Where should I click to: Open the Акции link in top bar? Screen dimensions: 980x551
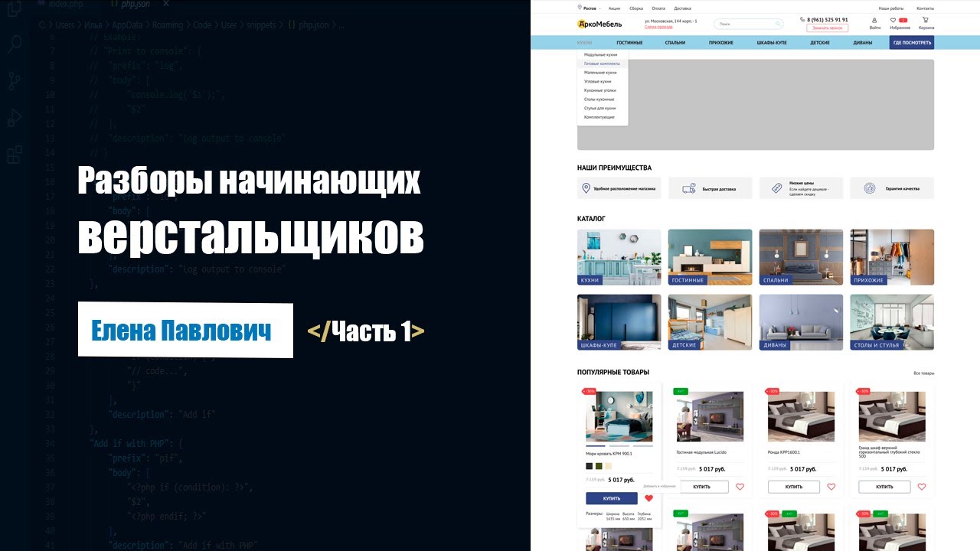(615, 8)
